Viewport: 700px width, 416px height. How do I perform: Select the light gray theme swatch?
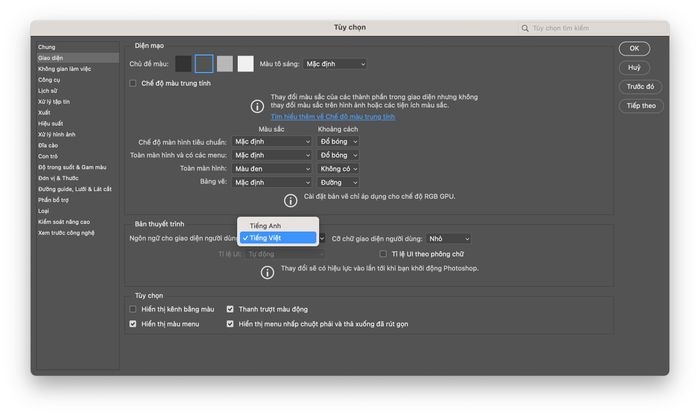(x=225, y=64)
